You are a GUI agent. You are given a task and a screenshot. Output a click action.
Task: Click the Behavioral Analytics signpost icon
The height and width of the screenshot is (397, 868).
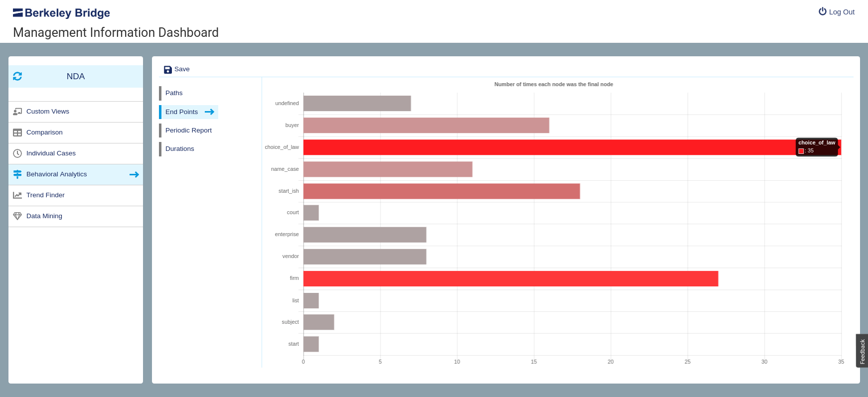coord(17,174)
